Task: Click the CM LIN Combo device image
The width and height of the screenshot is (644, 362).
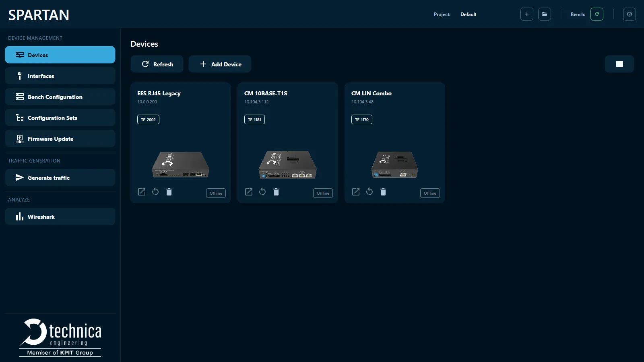Action: 394,165
